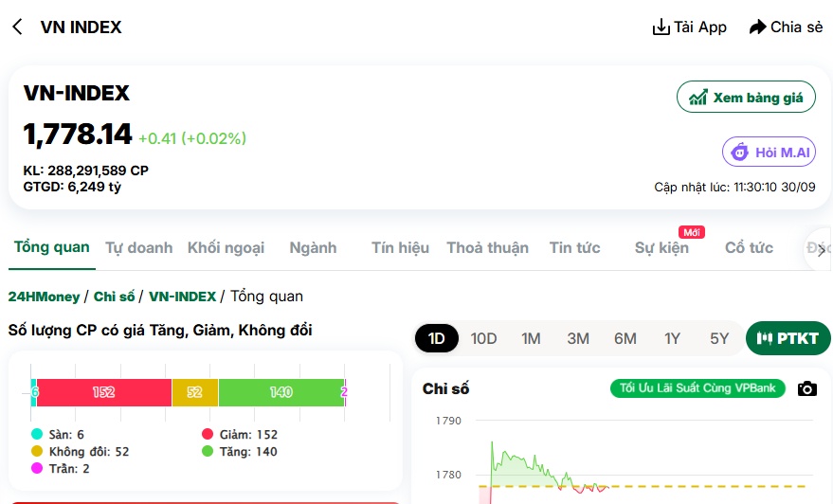Click the 1780 axis label
Viewport: 833px width, 504px height.
coord(448,475)
